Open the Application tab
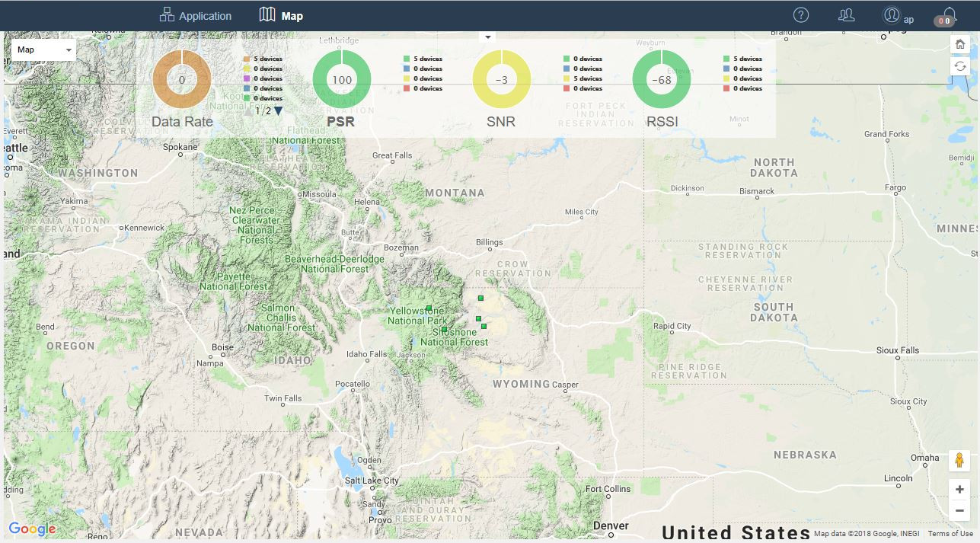The image size is (980, 543). pos(195,15)
